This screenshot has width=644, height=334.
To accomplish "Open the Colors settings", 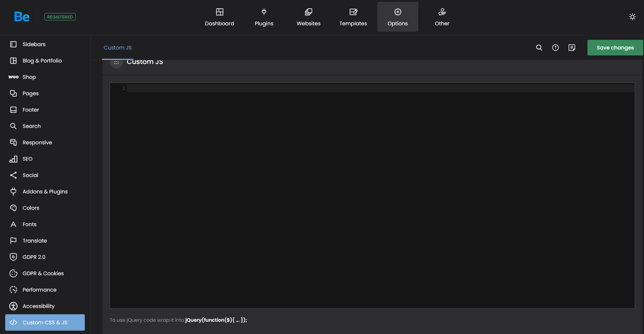I will coord(31,208).
